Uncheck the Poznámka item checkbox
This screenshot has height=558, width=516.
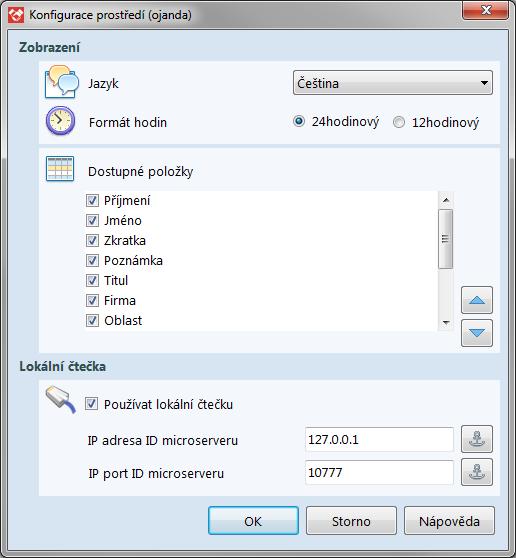coord(92,260)
